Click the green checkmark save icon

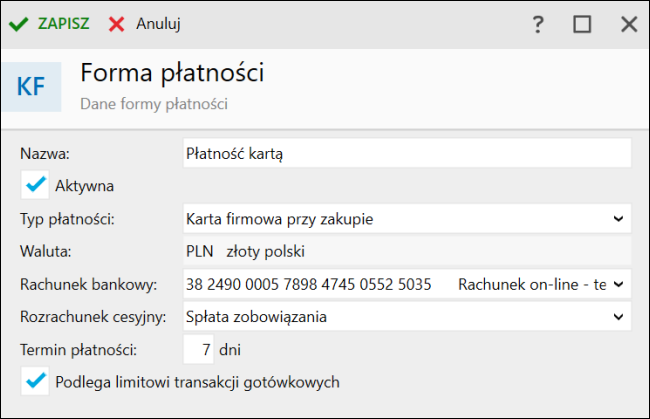tap(19, 24)
